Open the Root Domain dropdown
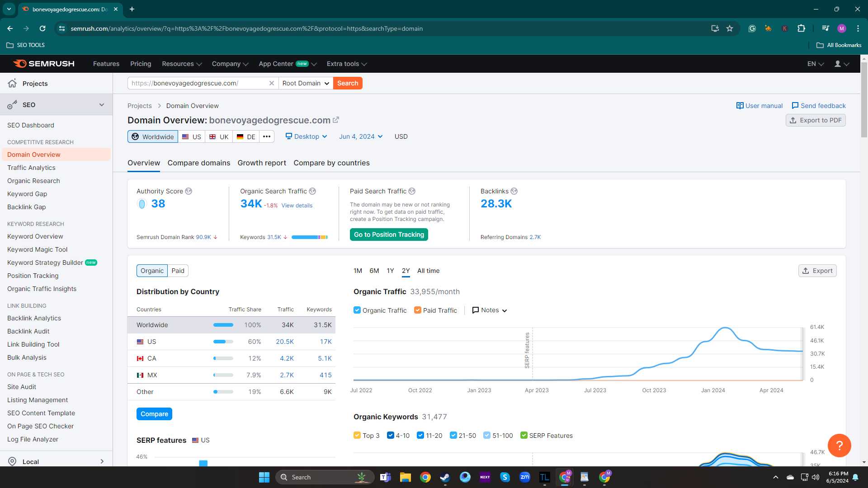The height and width of the screenshot is (488, 868). [x=306, y=83]
